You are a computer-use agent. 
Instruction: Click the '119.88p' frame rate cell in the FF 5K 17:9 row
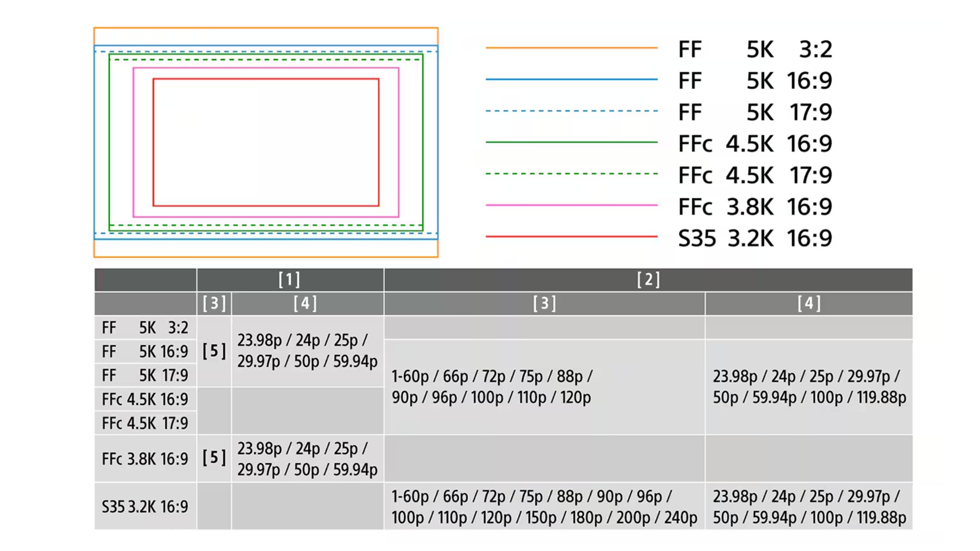pos(809,387)
